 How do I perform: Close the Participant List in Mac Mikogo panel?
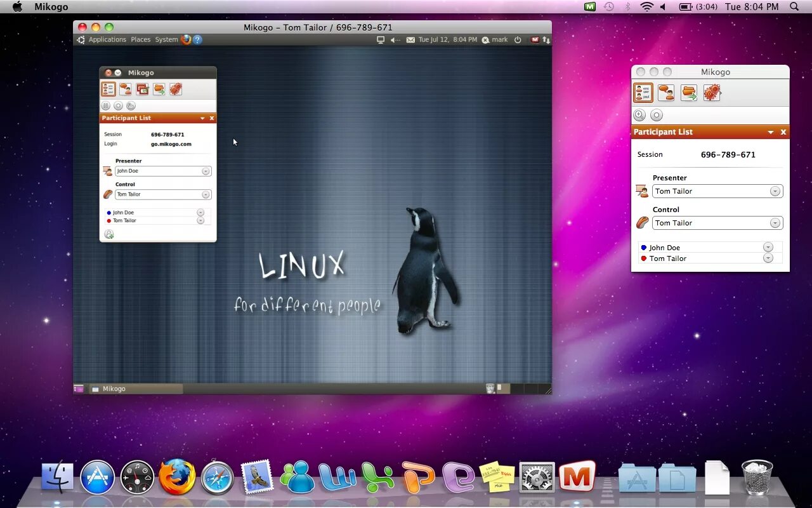click(783, 132)
